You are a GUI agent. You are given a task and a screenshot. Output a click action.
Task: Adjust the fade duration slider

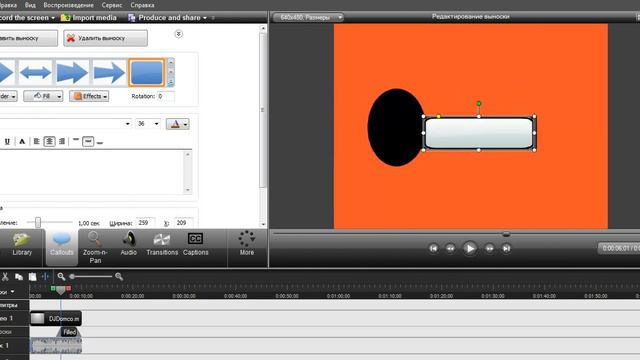[38, 222]
